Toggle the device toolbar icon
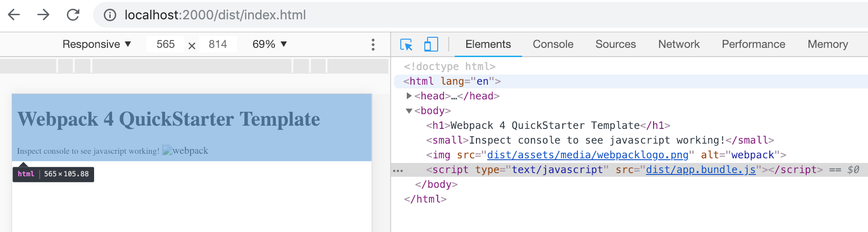 click(x=431, y=44)
